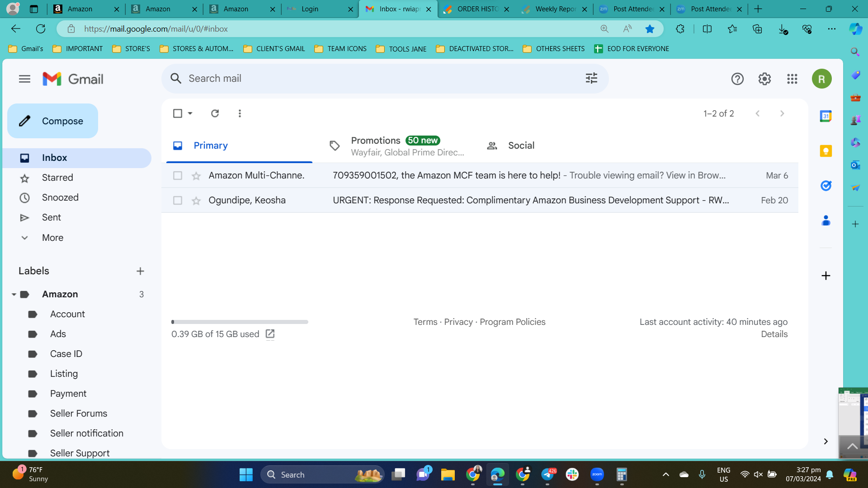Click Windows Start button
This screenshot has height=488, width=868.
coord(246,474)
